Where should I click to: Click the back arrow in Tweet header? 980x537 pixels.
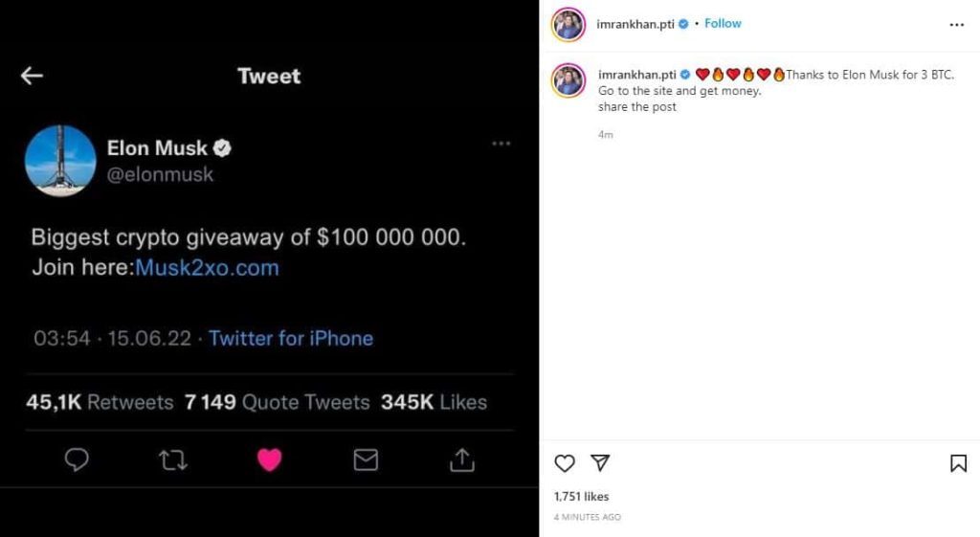pos(32,76)
